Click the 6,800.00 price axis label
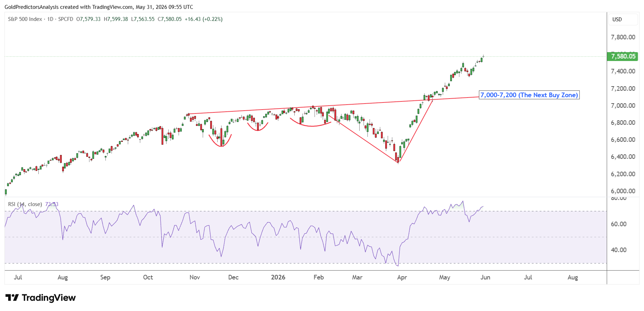 pos(623,123)
